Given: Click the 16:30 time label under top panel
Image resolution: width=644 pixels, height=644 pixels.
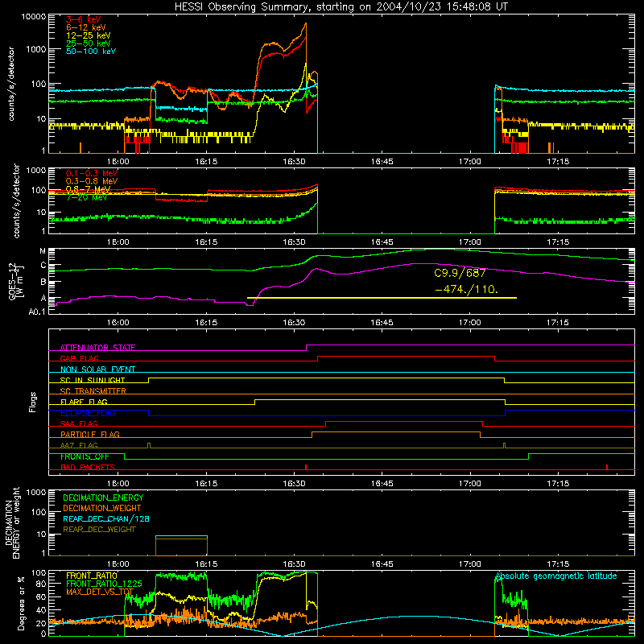Looking at the screenshot, I should (294, 162).
